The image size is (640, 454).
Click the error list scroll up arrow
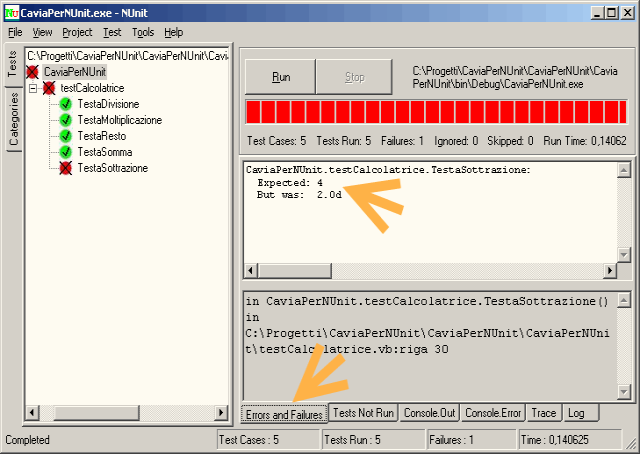(624, 170)
